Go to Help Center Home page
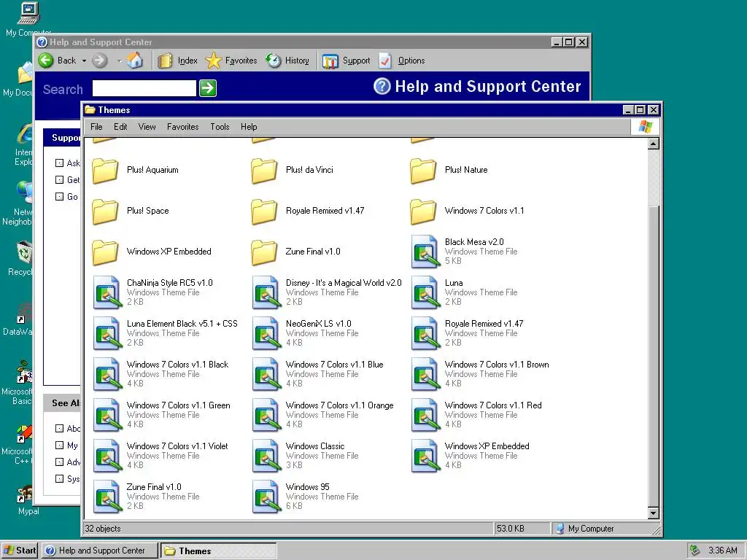Screen dimensions: 747x560 135,61
